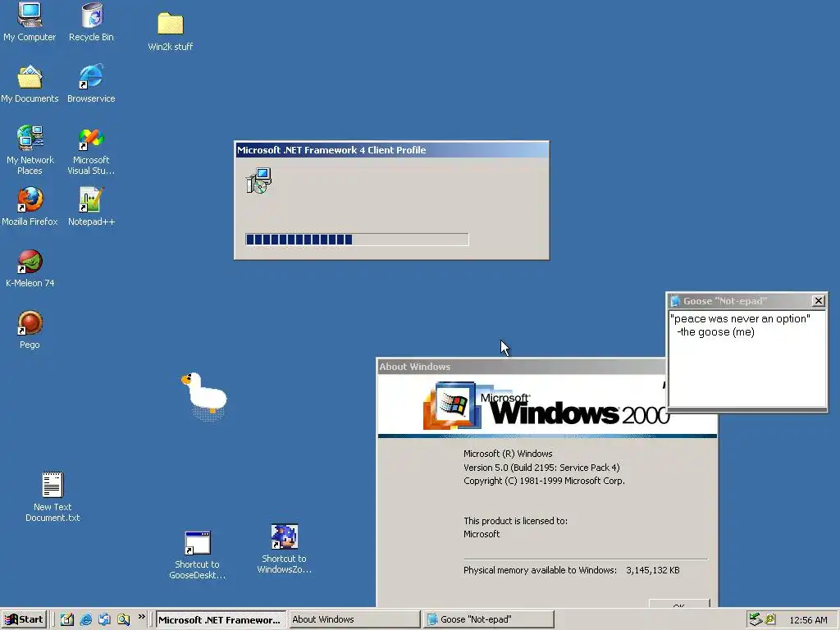Switch to Microsoft .NET Framework taskbar button
This screenshot has width=840, height=630.
(x=221, y=620)
